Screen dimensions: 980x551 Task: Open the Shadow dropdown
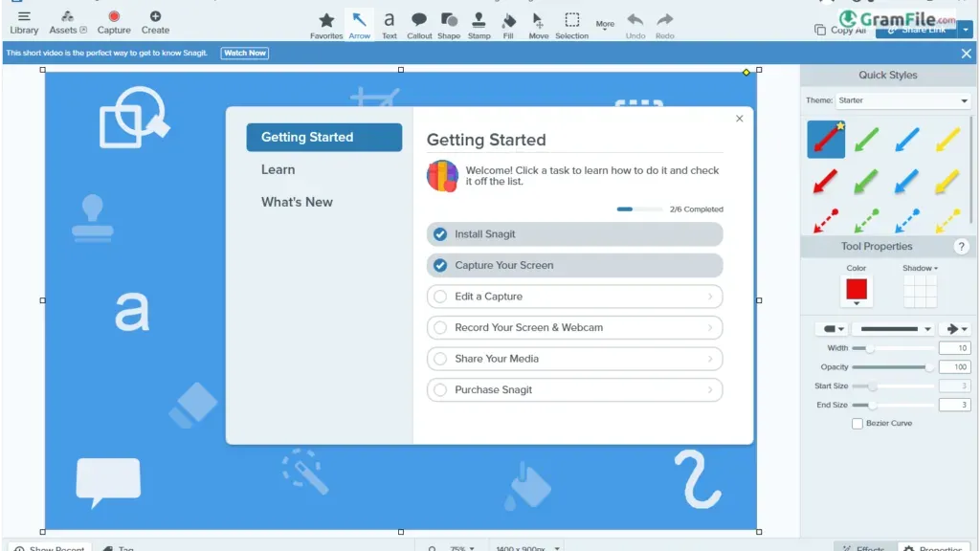point(920,268)
